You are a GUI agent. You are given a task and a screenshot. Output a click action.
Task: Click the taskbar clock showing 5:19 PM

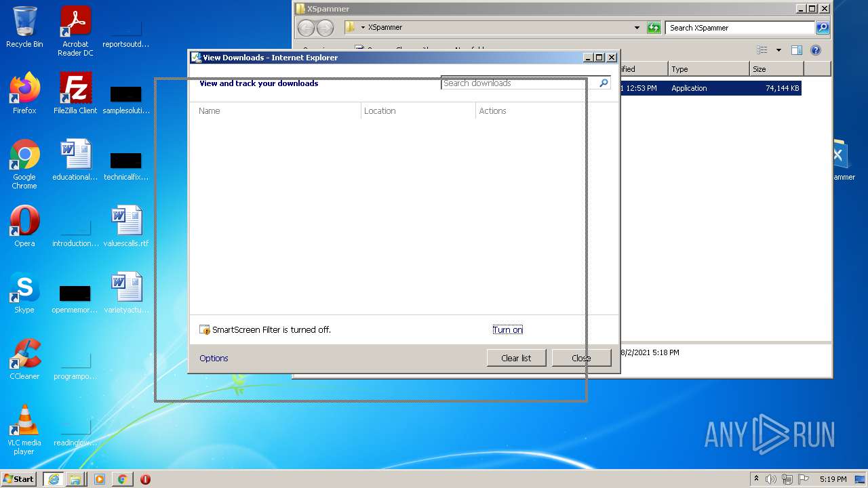coord(833,479)
